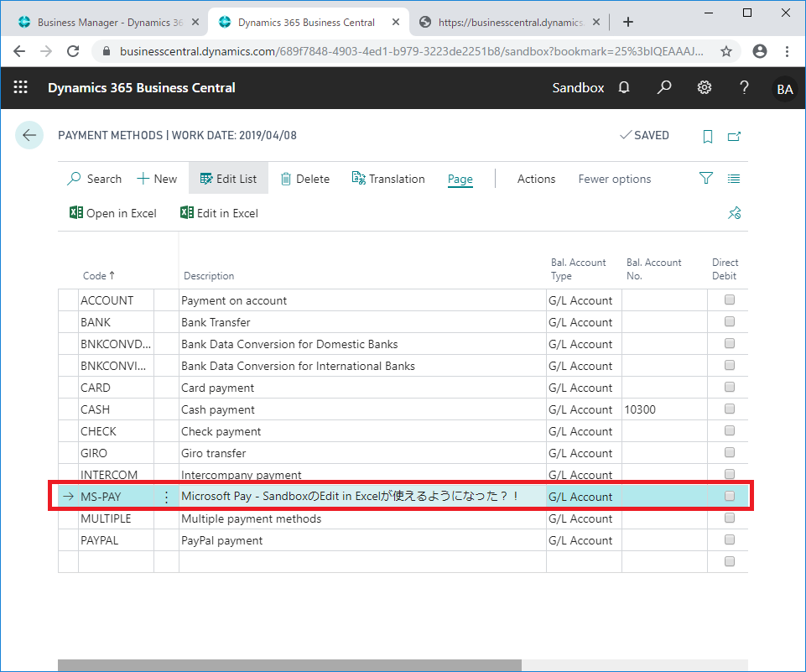Open Bal. Account Type column header
806x672 pixels.
(x=578, y=269)
